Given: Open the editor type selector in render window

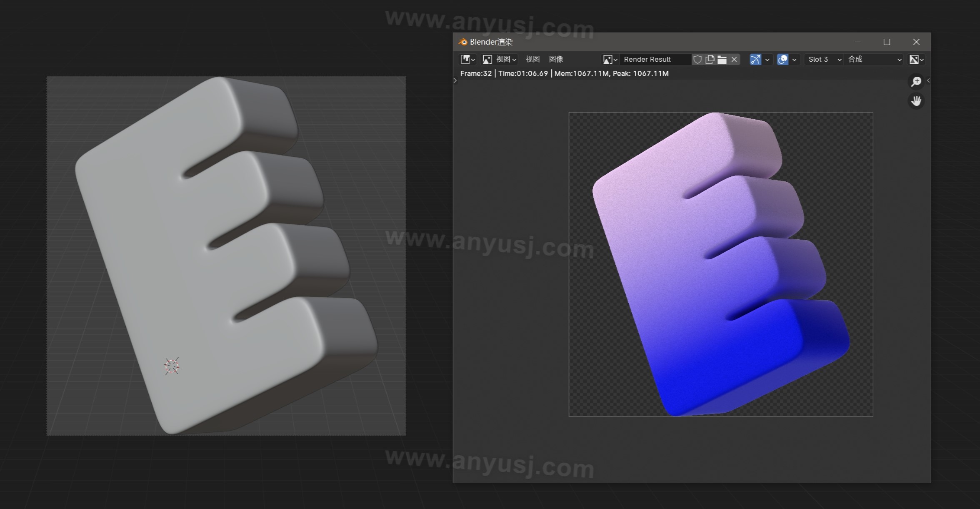Looking at the screenshot, I should click(467, 60).
